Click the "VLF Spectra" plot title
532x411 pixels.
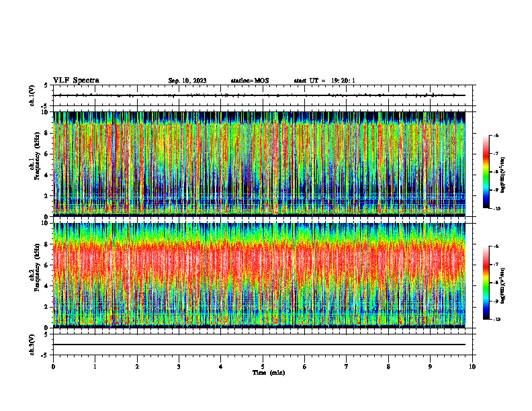point(76,81)
